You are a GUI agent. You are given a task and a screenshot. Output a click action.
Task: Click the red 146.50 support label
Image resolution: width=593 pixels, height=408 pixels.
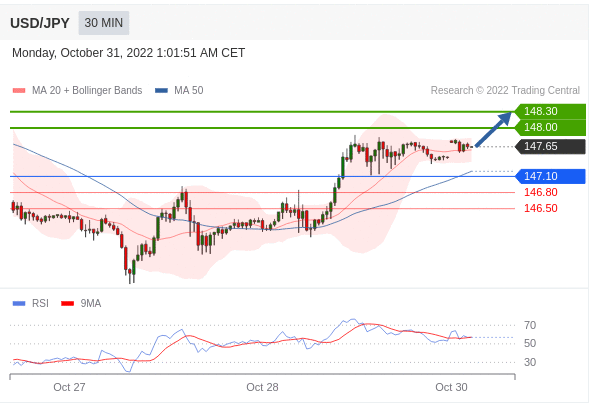pyautogui.click(x=541, y=208)
